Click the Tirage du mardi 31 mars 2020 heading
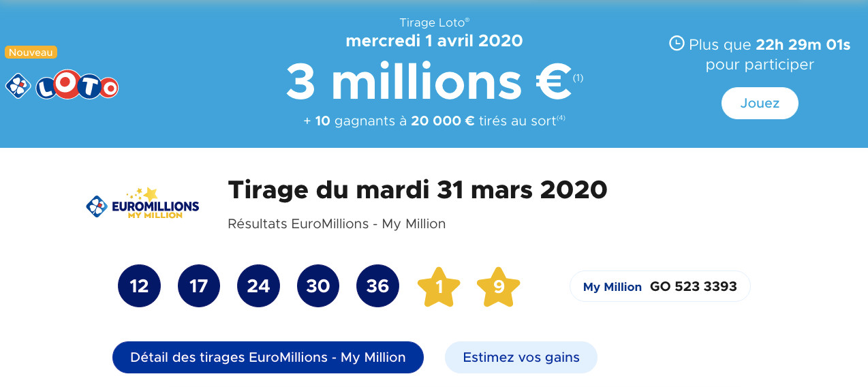The height and width of the screenshot is (387, 868). click(x=417, y=189)
